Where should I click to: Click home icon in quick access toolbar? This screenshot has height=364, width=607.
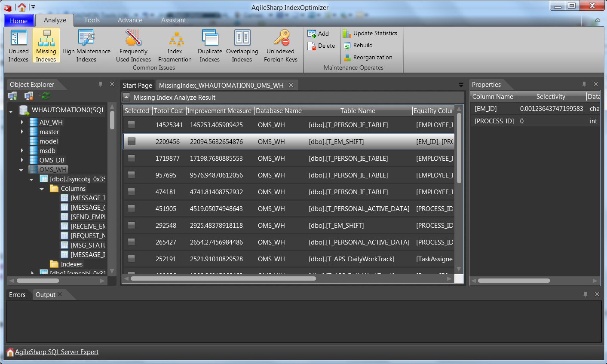21,7
